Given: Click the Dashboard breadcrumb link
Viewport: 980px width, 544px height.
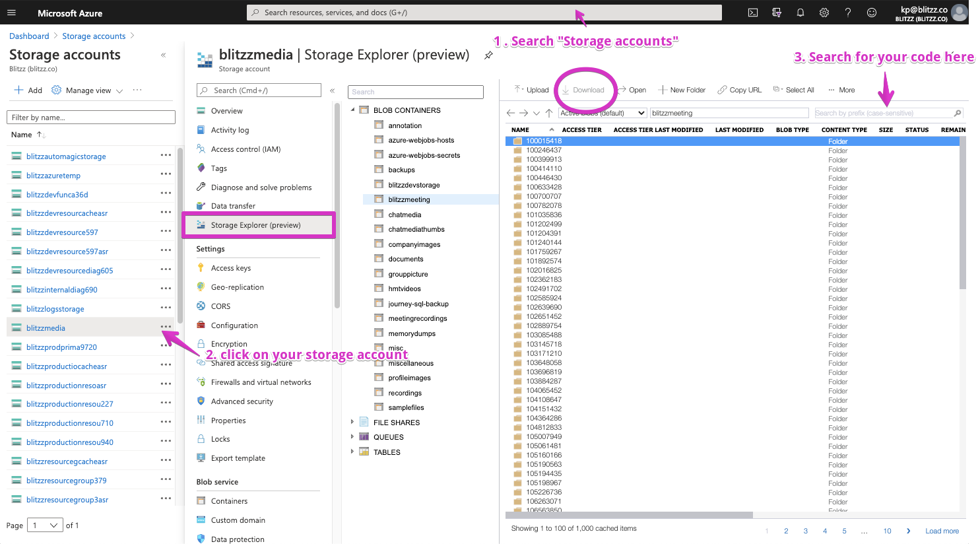Looking at the screenshot, I should (x=29, y=36).
